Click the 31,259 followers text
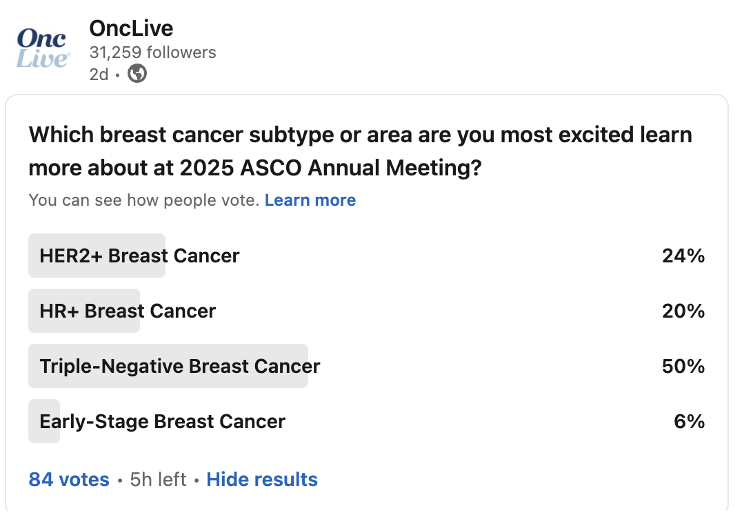This screenshot has height=512, width=742. (152, 52)
